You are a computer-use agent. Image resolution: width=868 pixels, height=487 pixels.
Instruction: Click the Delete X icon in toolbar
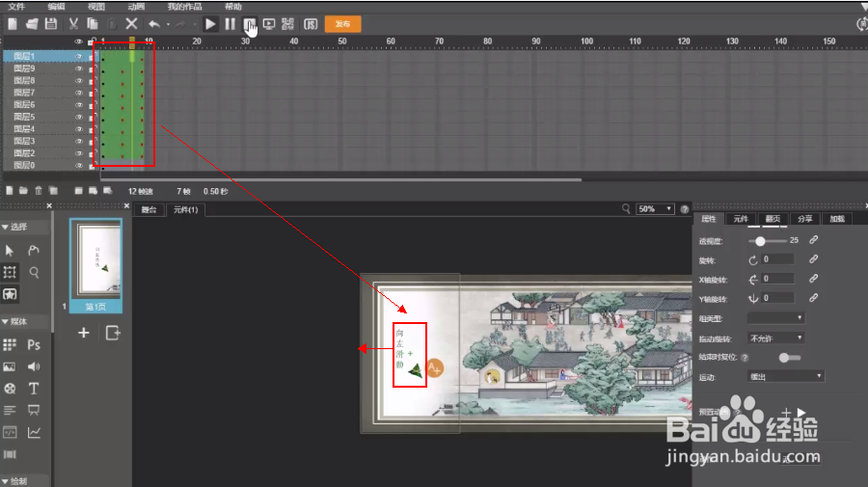pos(131,24)
